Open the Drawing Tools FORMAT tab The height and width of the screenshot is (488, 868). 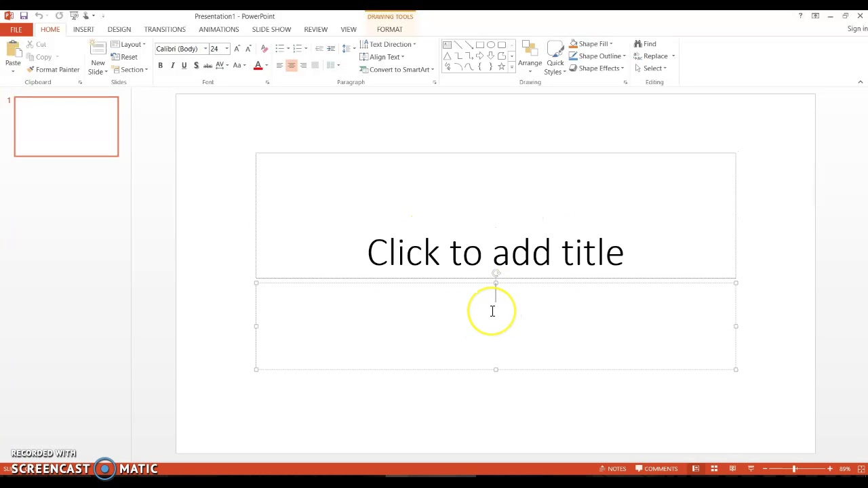point(390,30)
